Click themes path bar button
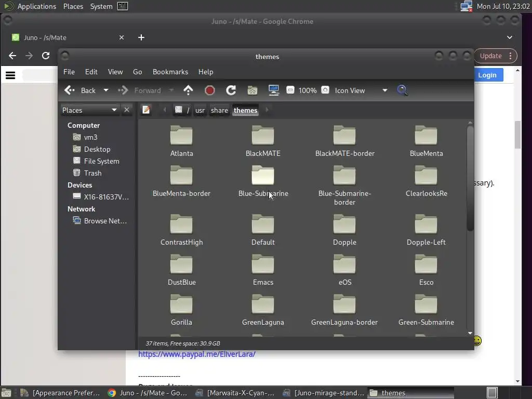Image resolution: width=532 pixels, height=399 pixels. click(245, 110)
